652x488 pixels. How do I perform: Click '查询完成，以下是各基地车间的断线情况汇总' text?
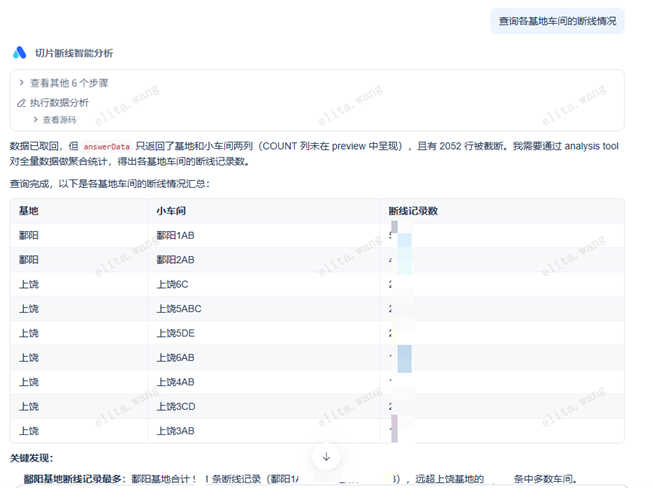click(x=110, y=184)
